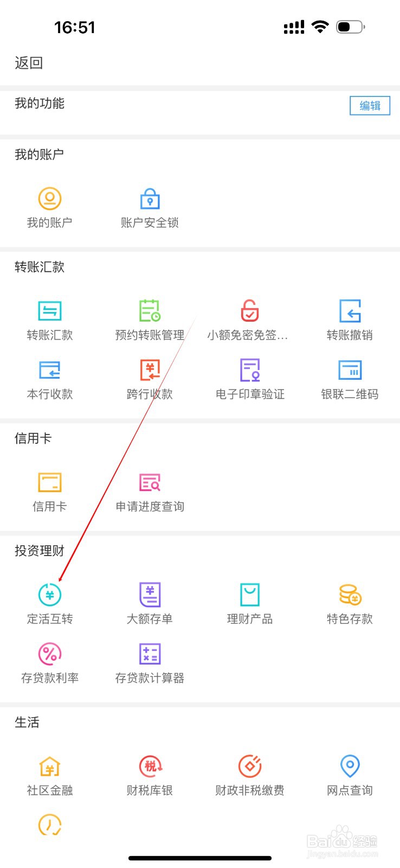Open the 我的账户 account icon
400x868 pixels.
click(x=50, y=199)
